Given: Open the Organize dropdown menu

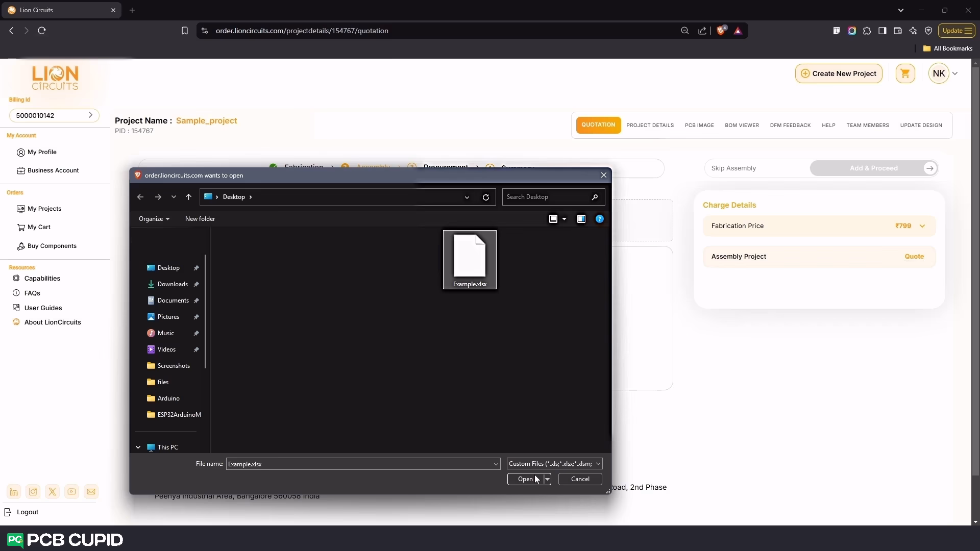Looking at the screenshot, I should [x=154, y=219].
